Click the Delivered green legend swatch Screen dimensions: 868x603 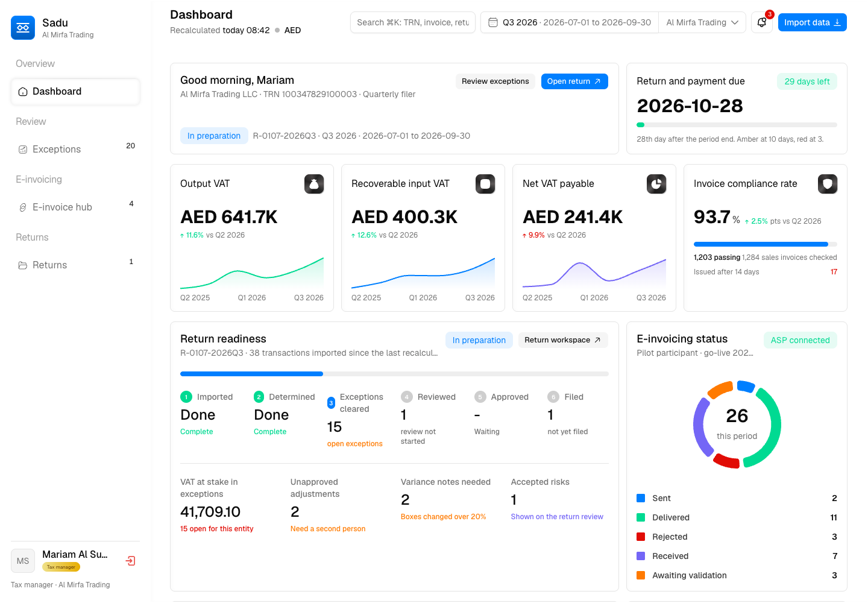coord(641,517)
